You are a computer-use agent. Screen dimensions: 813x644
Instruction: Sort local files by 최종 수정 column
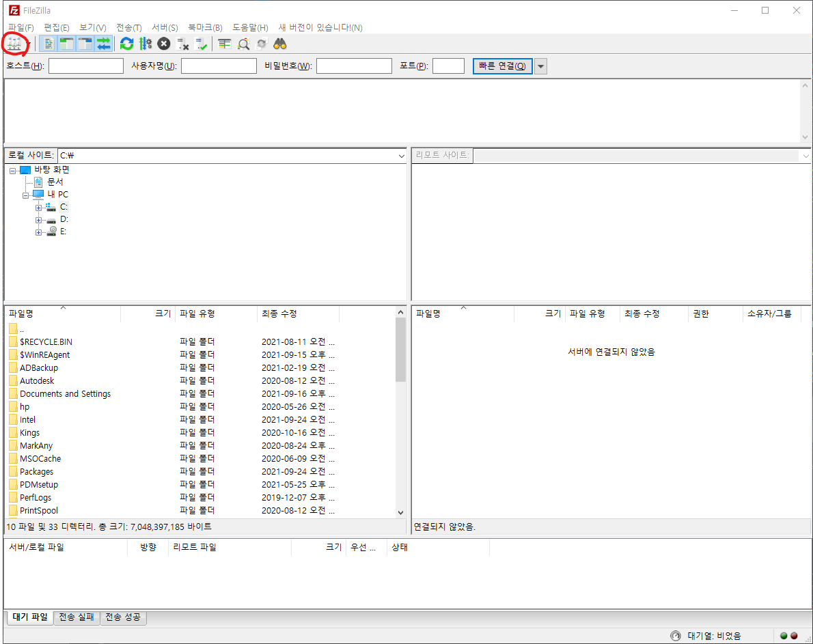[298, 313]
